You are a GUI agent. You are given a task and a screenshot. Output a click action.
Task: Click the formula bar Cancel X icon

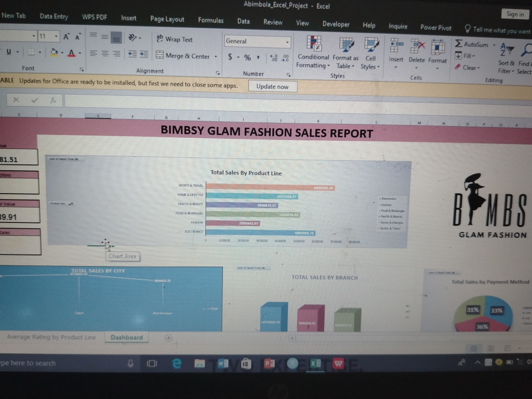click(x=16, y=100)
